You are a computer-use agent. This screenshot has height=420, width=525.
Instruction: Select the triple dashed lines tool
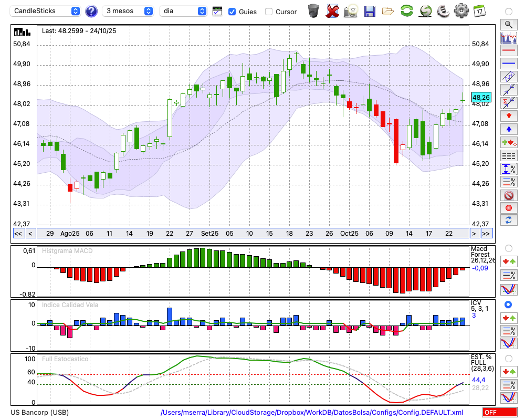click(509, 156)
